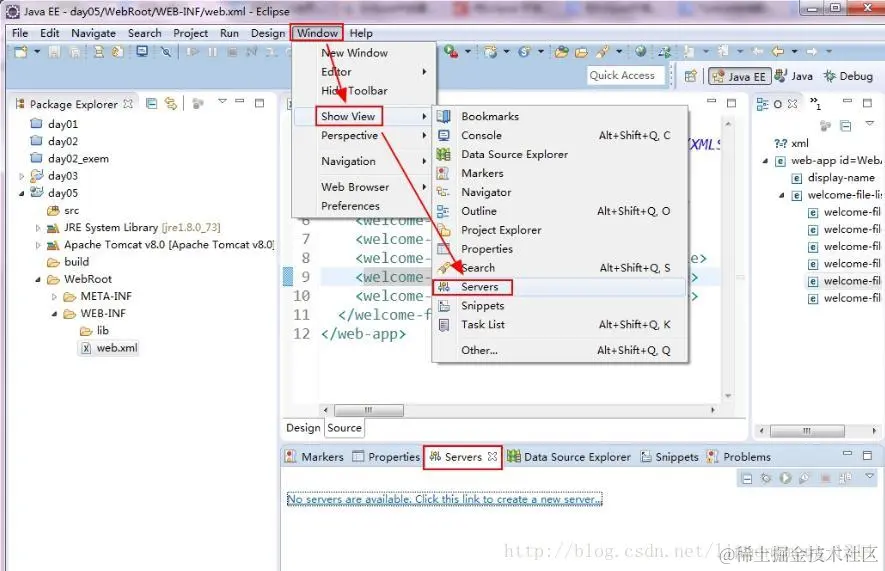
Task: Maximize the Package Explorer panel
Action: coord(260,103)
